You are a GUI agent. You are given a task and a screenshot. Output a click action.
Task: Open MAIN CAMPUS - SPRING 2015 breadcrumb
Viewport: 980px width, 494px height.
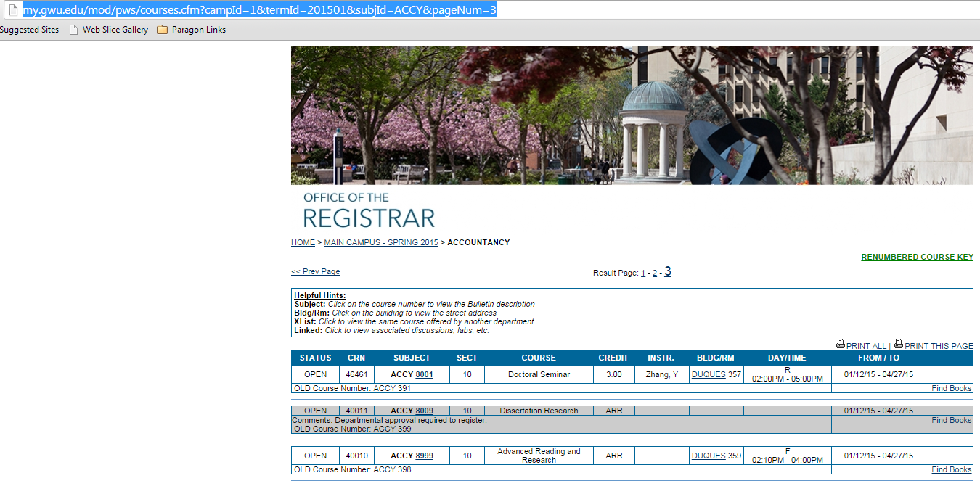[381, 242]
